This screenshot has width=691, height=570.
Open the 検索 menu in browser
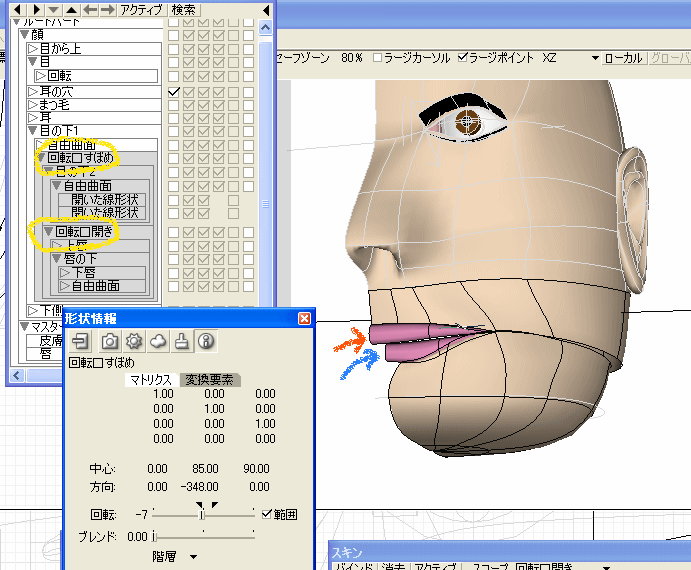pyautogui.click(x=184, y=9)
